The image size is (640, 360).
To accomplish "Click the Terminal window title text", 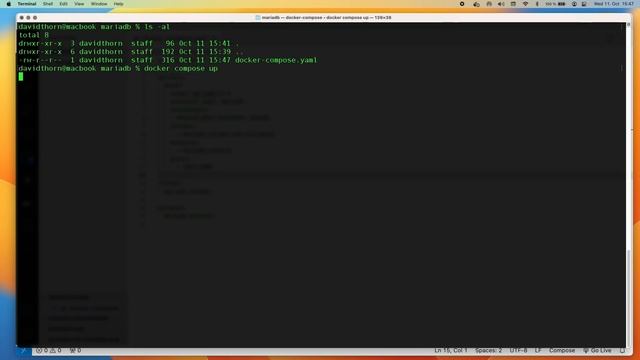I will 327,18.
